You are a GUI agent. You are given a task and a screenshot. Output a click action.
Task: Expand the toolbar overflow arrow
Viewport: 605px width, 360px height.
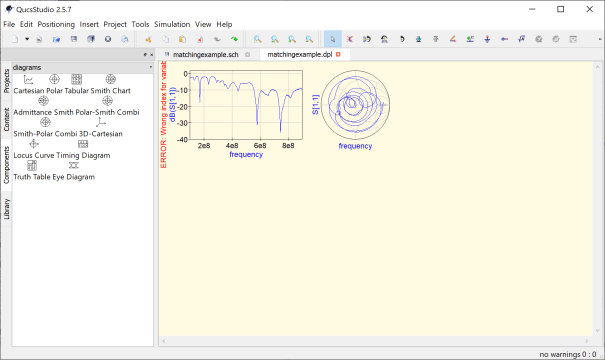(600, 39)
